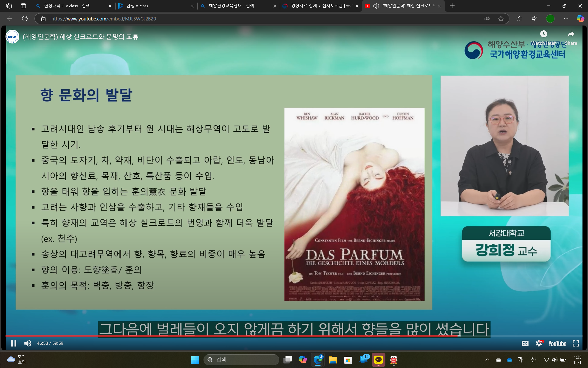Image resolution: width=588 pixels, height=368 pixels.
Task: Open the Wi-Fi network tray icon
Action: [x=546, y=360]
